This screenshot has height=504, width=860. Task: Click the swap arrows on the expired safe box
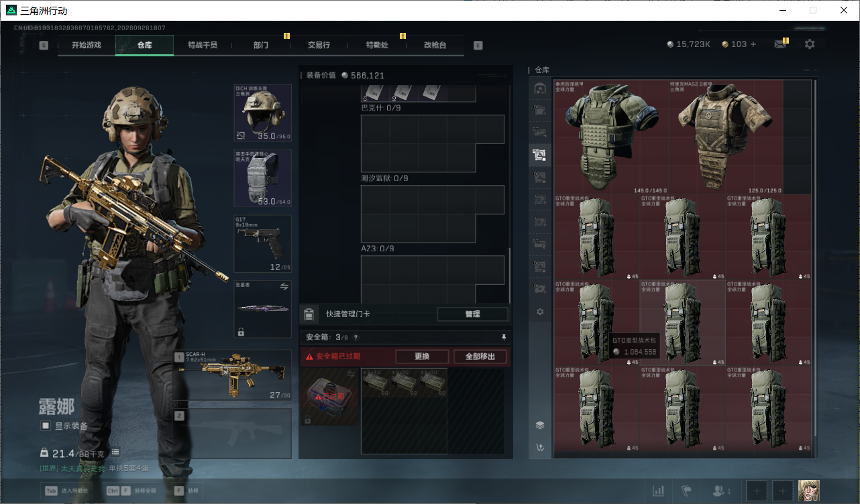(x=350, y=374)
